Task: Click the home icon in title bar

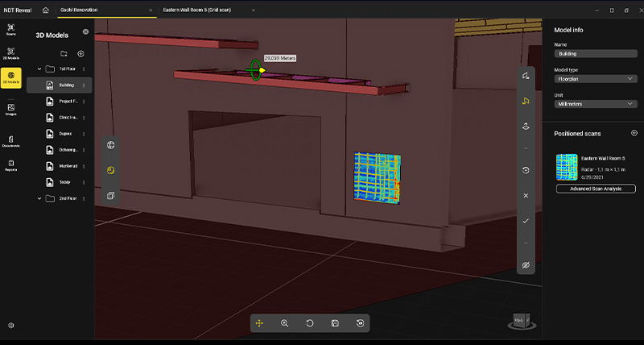Action: point(46,10)
